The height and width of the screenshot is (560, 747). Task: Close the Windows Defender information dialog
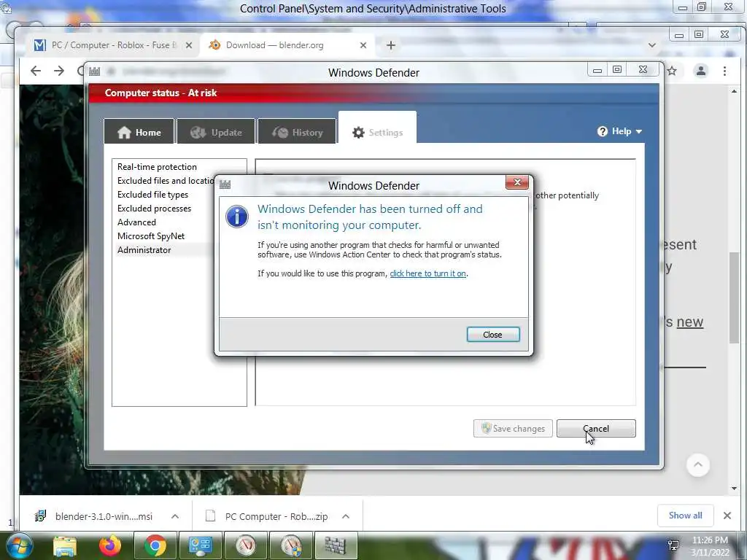(x=493, y=334)
